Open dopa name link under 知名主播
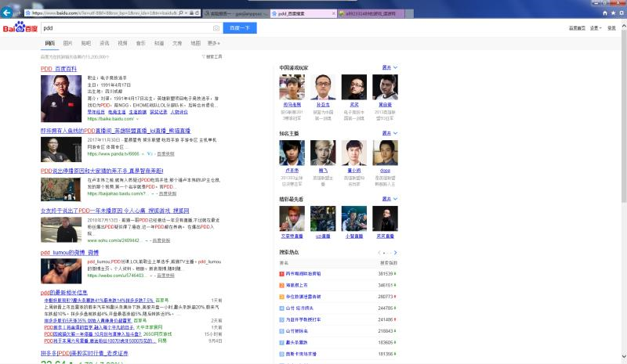The height and width of the screenshot is (364, 627). (385, 170)
